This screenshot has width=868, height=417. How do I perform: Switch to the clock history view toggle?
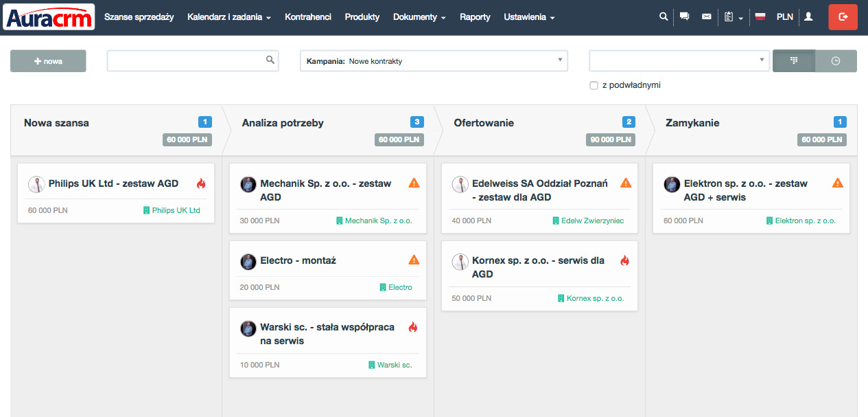coord(836,60)
